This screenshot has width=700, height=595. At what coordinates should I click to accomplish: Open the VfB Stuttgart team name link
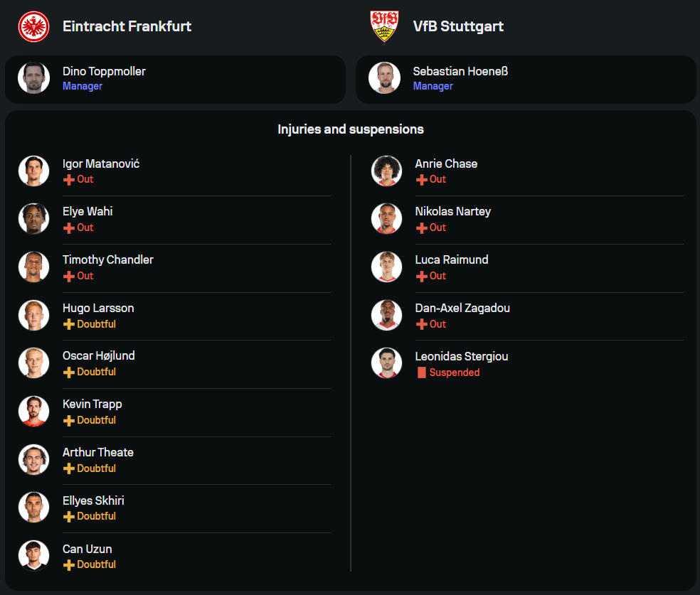[458, 26]
